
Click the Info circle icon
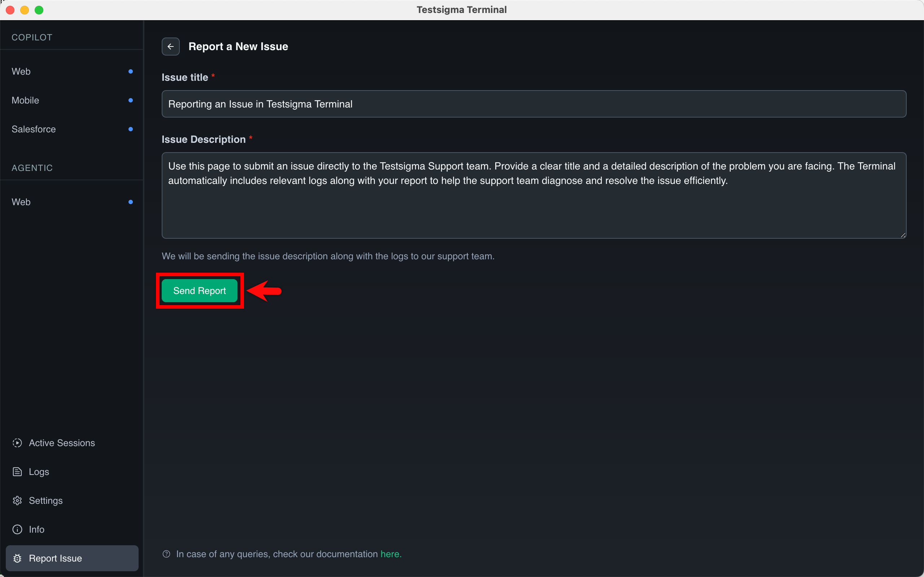point(17,529)
